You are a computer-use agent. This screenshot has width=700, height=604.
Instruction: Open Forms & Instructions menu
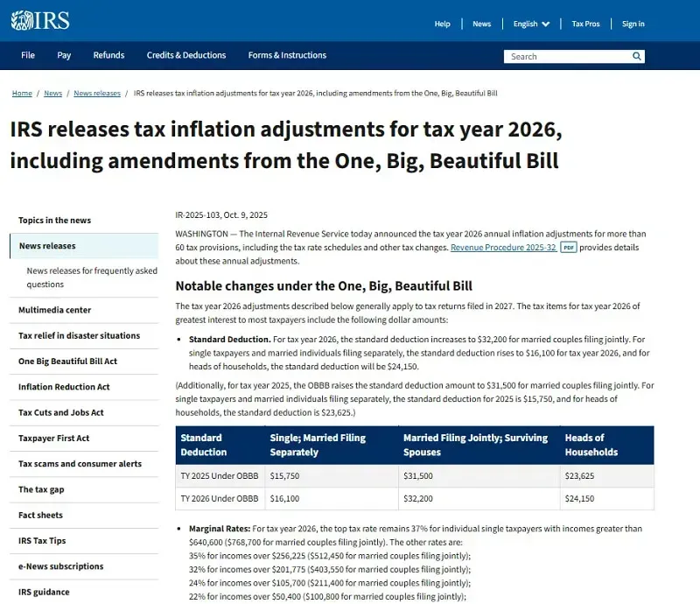tap(287, 55)
